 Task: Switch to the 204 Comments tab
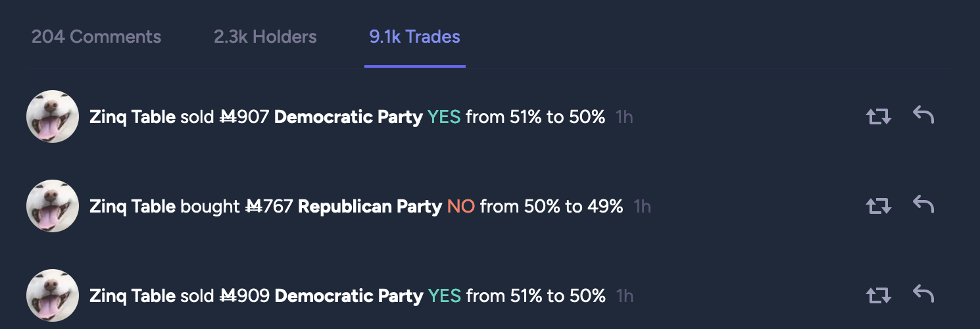[x=96, y=37]
